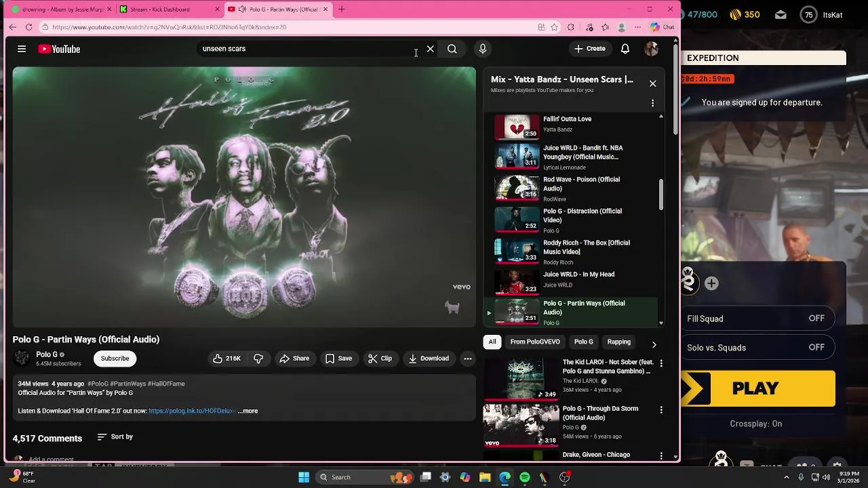868x488 pixels.
Task: Share the video
Action: click(x=294, y=359)
